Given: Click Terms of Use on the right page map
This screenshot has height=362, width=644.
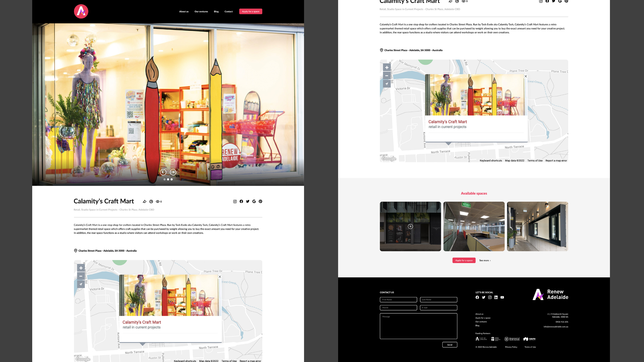Looking at the screenshot, I should [535, 161].
